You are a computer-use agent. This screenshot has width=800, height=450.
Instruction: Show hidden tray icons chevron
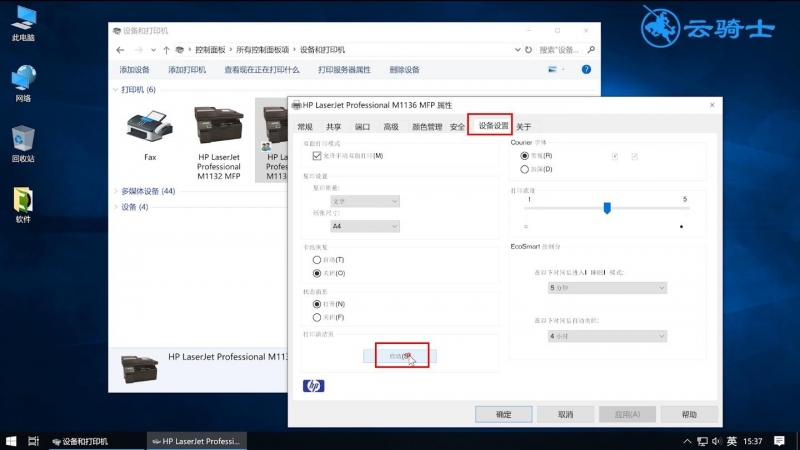(687, 441)
